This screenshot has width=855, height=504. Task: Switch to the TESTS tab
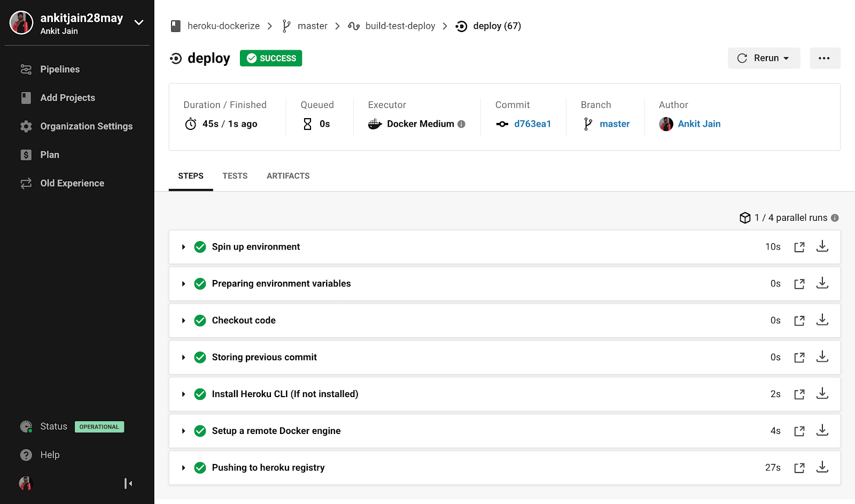tap(235, 176)
